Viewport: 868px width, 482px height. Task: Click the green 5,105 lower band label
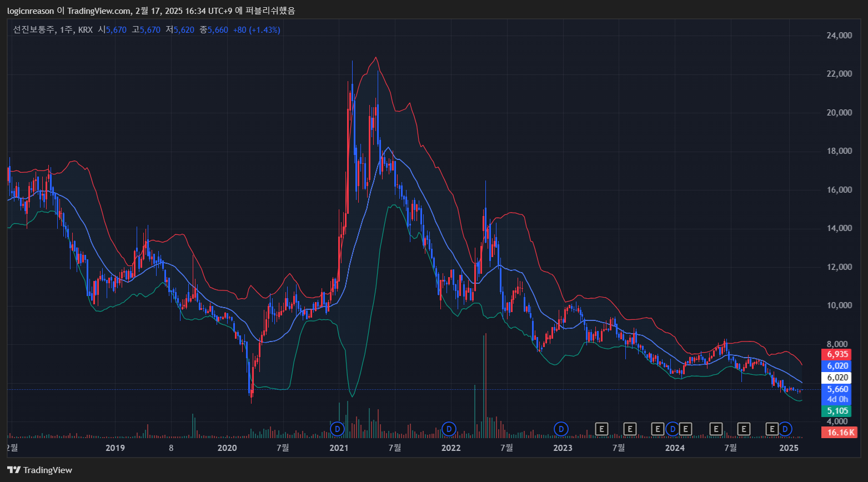(x=837, y=411)
